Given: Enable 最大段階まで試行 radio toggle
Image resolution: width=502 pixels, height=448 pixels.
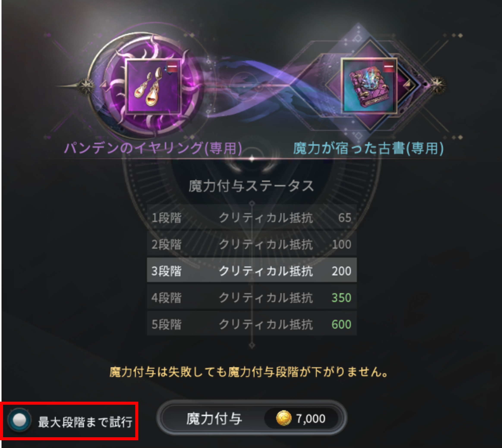Looking at the screenshot, I should pyautogui.click(x=19, y=420).
